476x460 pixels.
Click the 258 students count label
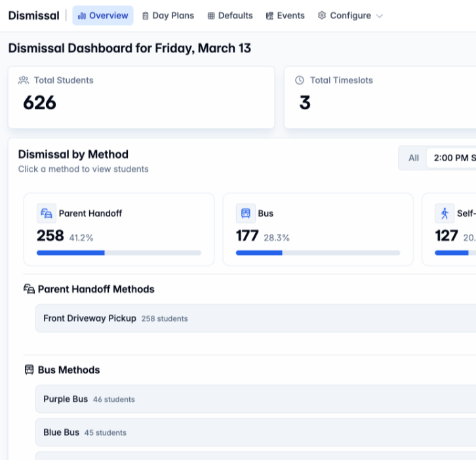[165, 318]
